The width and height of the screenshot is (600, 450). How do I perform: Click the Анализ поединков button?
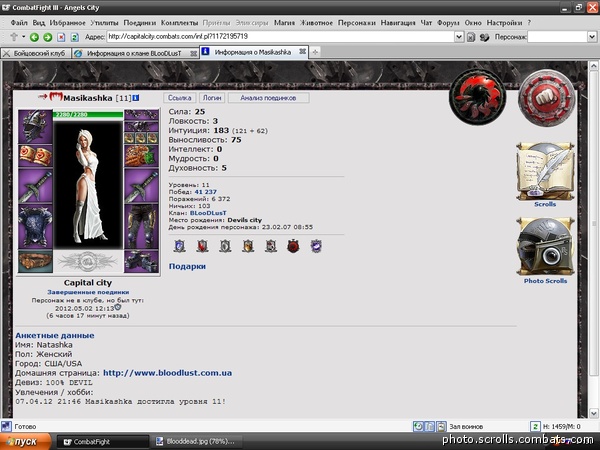click(268, 98)
